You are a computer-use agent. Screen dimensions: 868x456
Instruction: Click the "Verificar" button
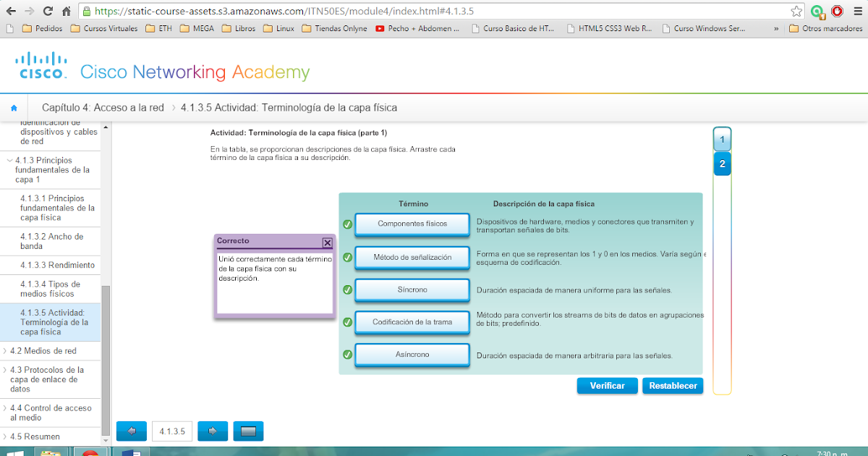[607, 386]
